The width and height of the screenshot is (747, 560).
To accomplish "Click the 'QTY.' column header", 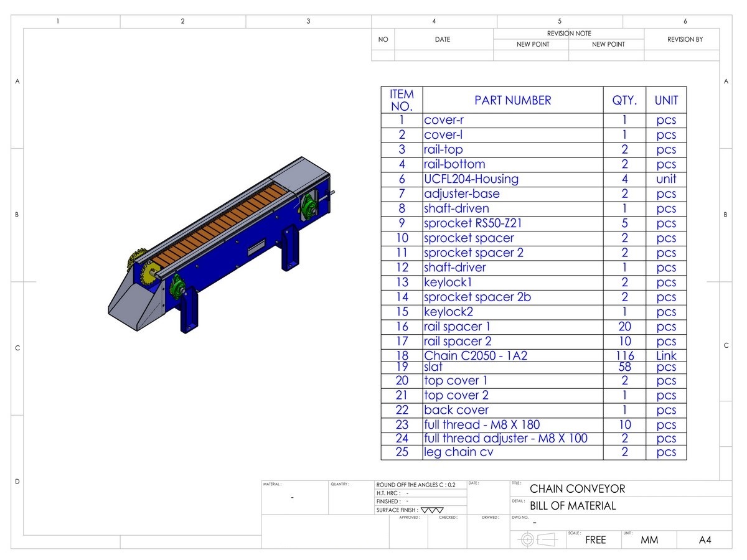I will [624, 100].
